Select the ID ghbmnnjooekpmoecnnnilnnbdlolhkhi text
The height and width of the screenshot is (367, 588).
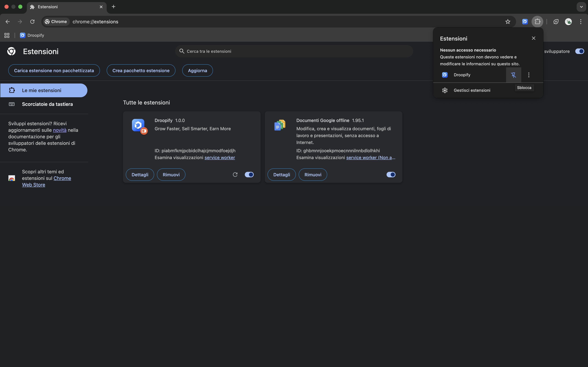(x=338, y=151)
